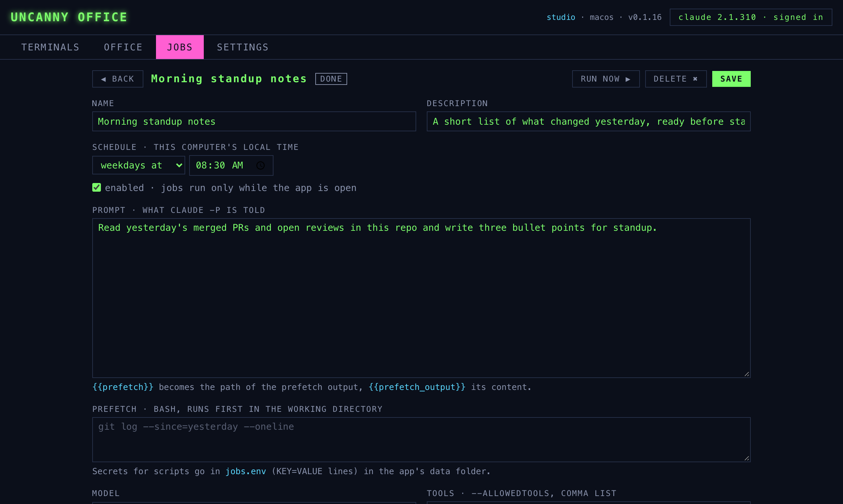Click the DONE status badge
Viewport: 843px width, 504px height.
point(331,79)
